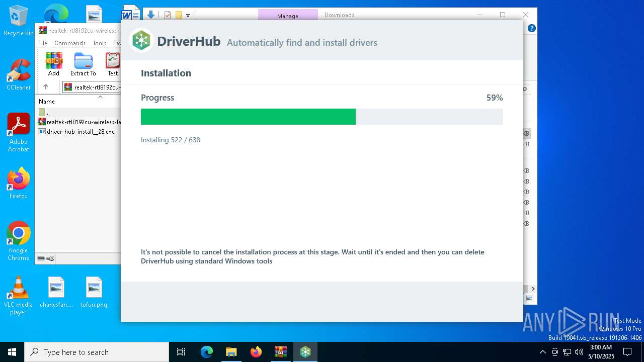Close the Downloads Explorer window

coord(526,15)
